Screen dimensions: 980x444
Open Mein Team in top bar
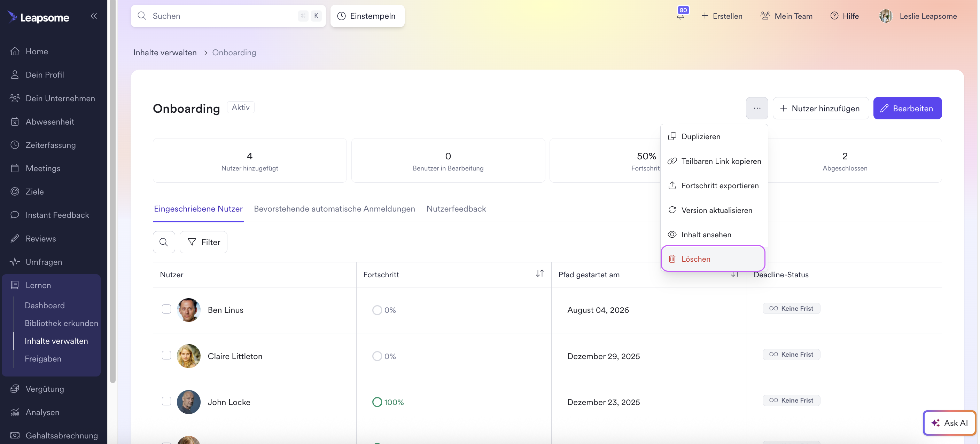pos(786,16)
